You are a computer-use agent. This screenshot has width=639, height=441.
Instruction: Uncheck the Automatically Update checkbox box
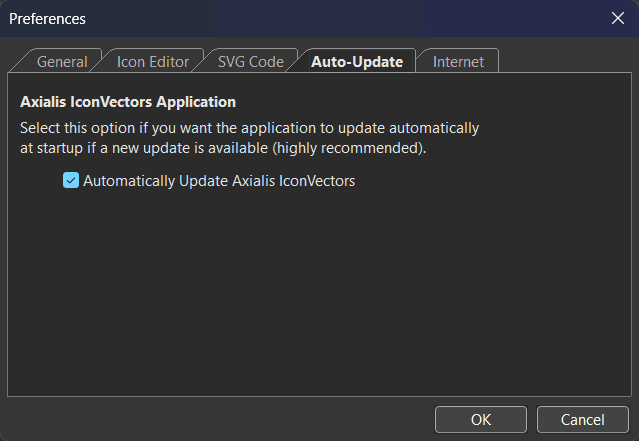71,181
